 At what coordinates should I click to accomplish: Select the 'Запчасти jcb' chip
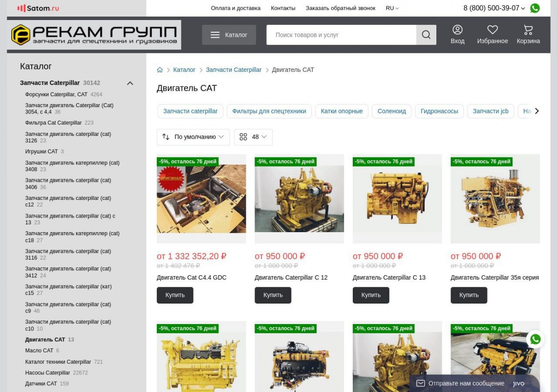[490, 111]
